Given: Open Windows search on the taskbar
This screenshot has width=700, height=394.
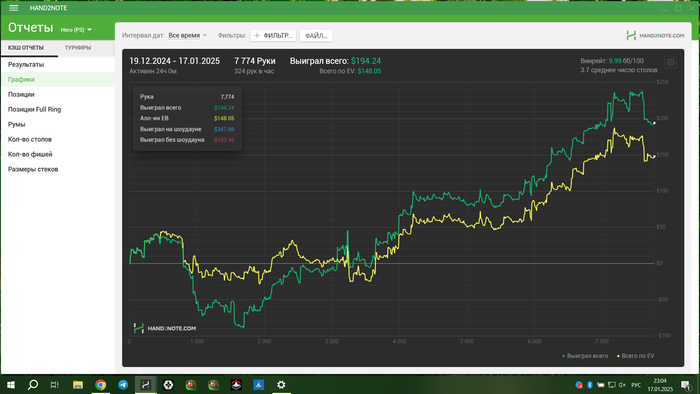Looking at the screenshot, I should pos(33,385).
